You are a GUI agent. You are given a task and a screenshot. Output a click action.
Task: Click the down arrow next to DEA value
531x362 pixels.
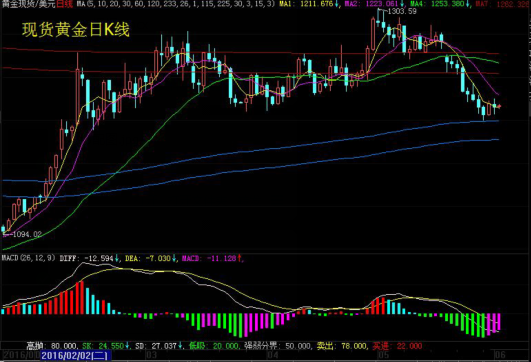pyautogui.click(x=174, y=258)
